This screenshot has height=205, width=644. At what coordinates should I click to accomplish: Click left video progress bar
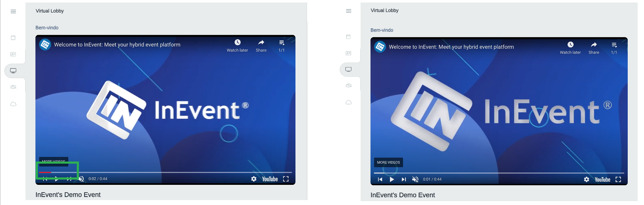click(165, 172)
